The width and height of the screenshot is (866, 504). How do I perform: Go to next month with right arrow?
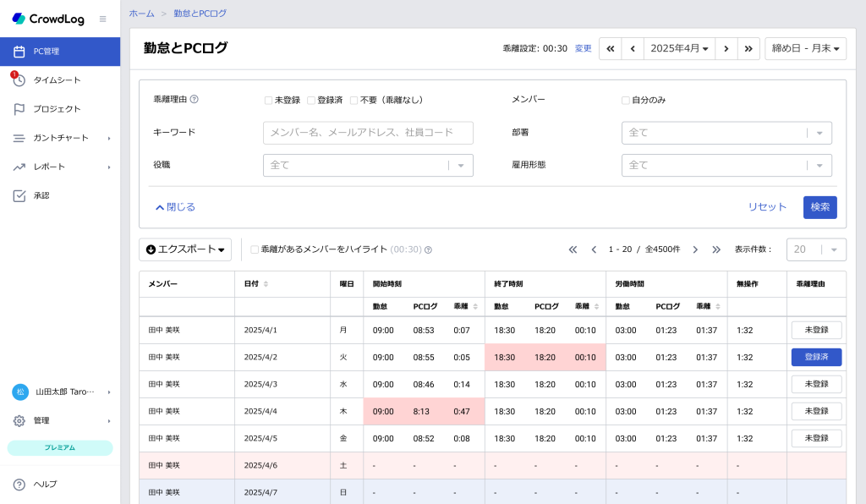point(726,48)
